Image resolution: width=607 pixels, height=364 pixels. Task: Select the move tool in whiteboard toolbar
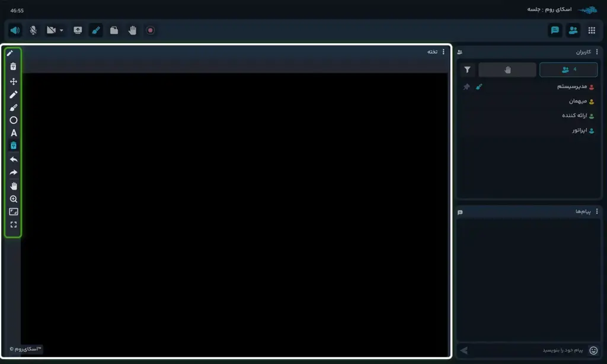click(14, 81)
